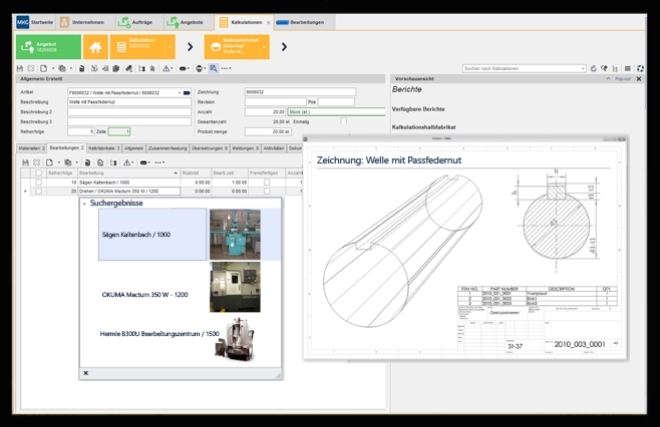Image resolution: width=660 pixels, height=427 pixels.
Task: Click the save icon in the main toolbar
Action: pyautogui.click(x=22, y=68)
